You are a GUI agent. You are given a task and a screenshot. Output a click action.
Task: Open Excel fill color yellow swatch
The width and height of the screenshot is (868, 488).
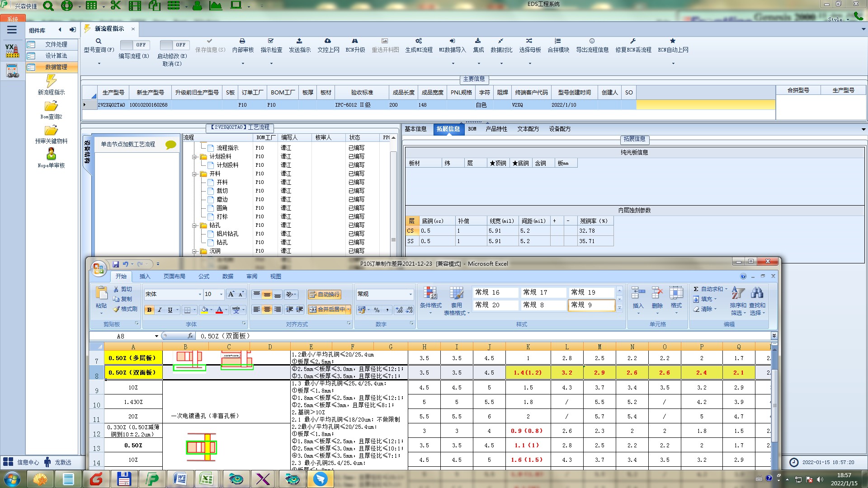pyautogui.click(x=204, y=310)
